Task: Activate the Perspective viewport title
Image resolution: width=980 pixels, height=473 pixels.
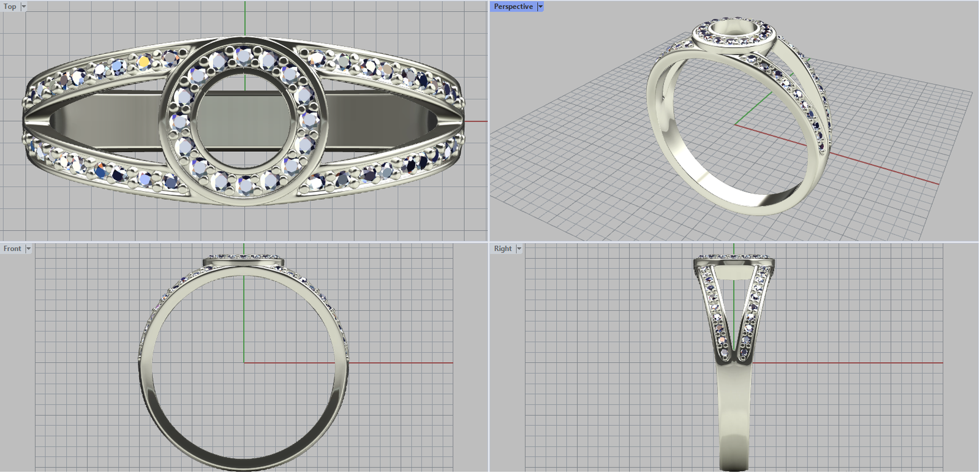Action: click(513, 7)
